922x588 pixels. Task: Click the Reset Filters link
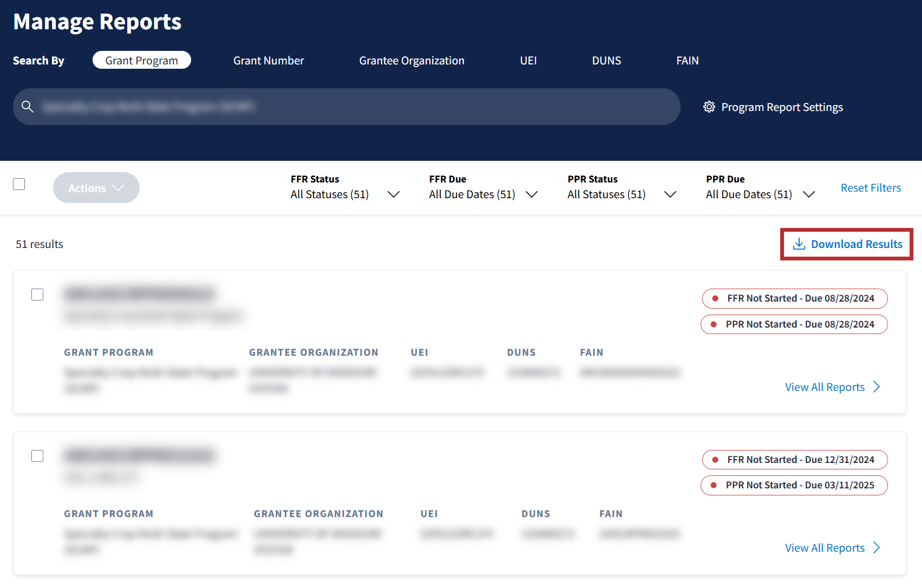[870, 188]
